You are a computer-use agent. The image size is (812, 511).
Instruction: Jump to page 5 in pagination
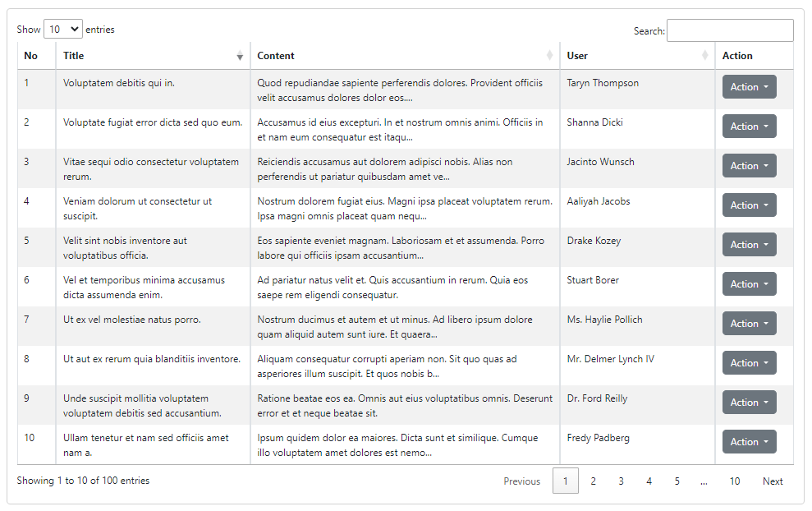[677, 481]
